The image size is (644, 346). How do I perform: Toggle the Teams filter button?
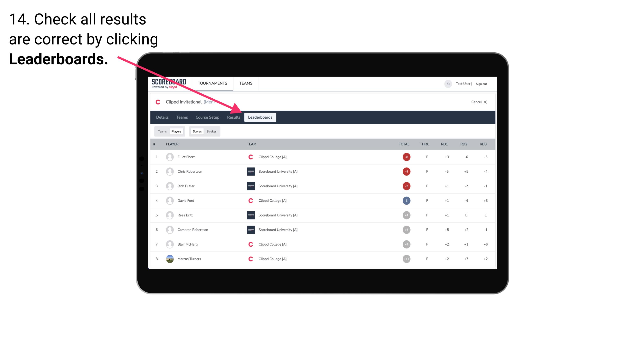click(x=162, y=131)
